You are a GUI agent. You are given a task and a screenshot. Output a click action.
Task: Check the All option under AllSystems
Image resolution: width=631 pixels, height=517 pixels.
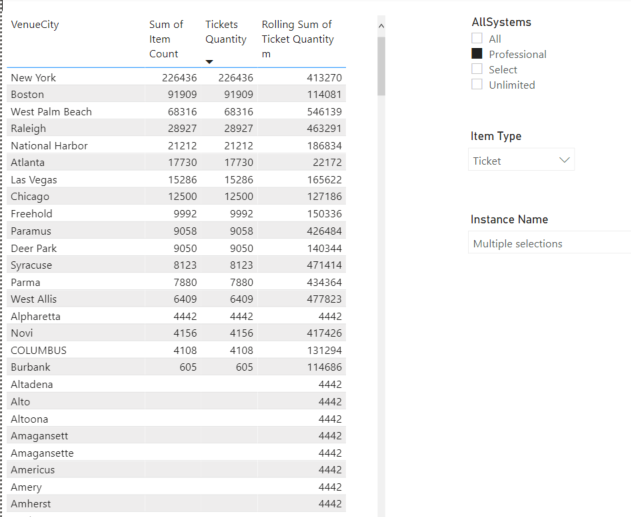pyautogui.click(x=477, y=38)
